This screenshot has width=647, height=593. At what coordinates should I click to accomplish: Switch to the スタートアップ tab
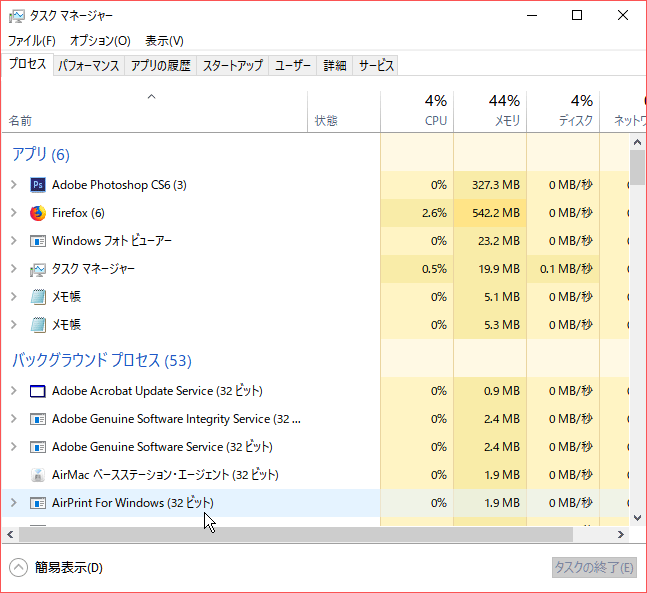pos(233,66)
